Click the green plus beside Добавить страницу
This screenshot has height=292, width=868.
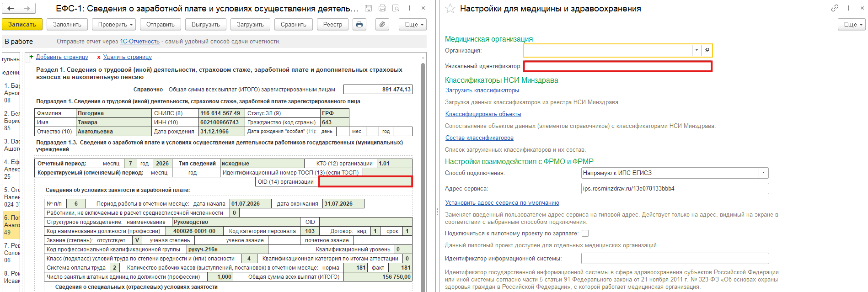pos(31,57)
